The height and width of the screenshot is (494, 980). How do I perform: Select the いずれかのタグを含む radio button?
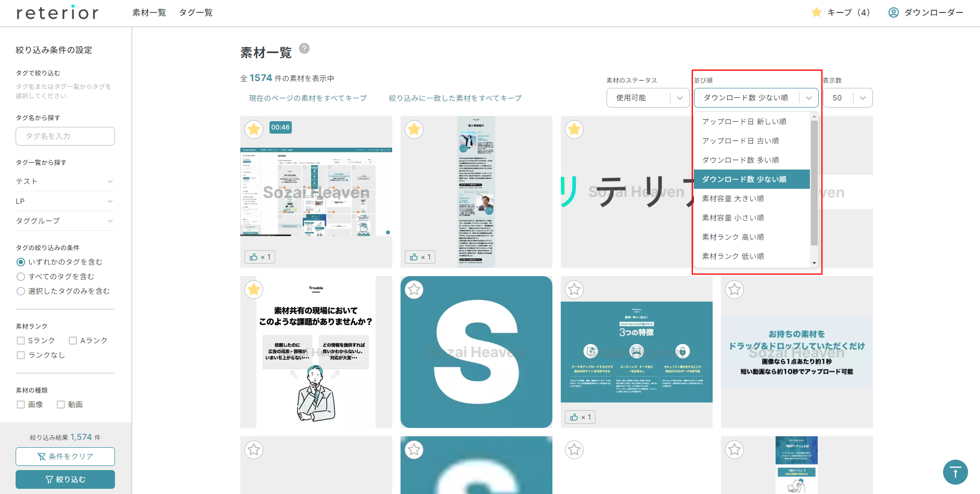pos(21,262)
